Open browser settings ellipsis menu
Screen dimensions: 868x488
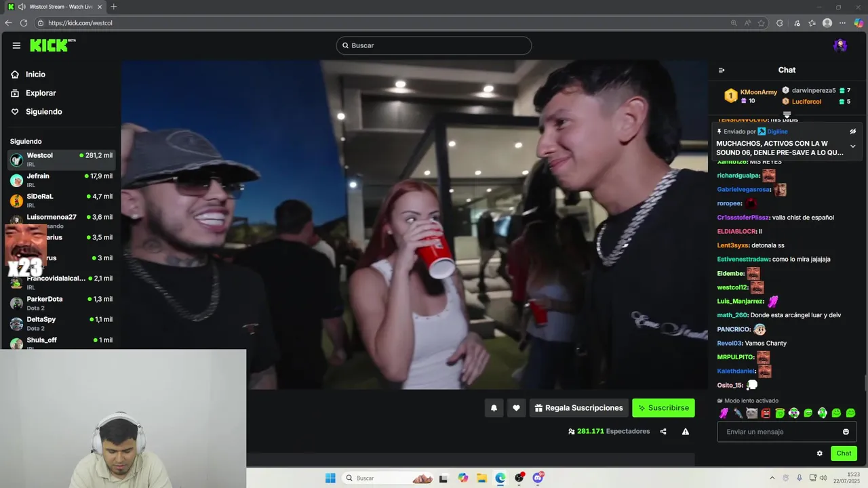843,22
